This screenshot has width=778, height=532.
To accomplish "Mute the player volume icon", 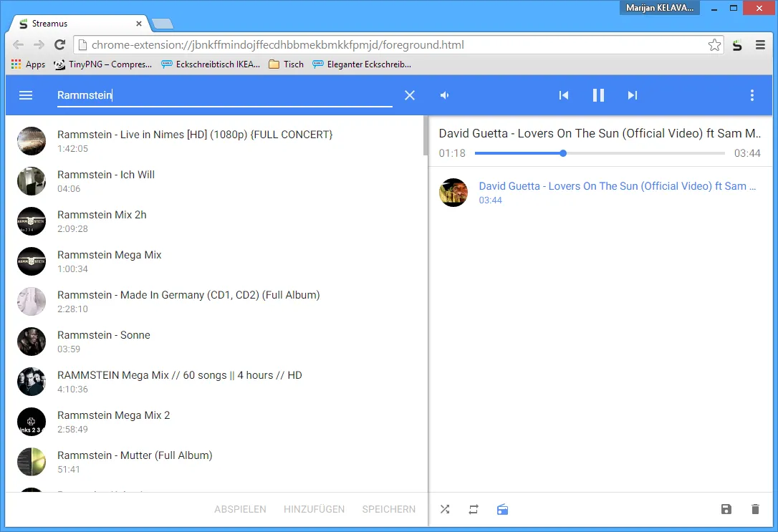I will click(x=445, y=95).
